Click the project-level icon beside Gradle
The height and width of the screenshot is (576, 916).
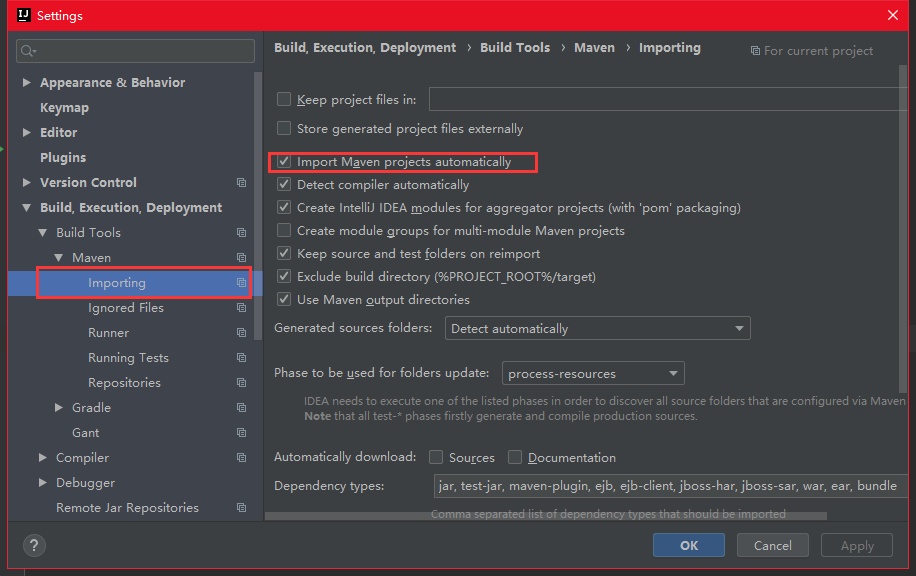(241, 408)
